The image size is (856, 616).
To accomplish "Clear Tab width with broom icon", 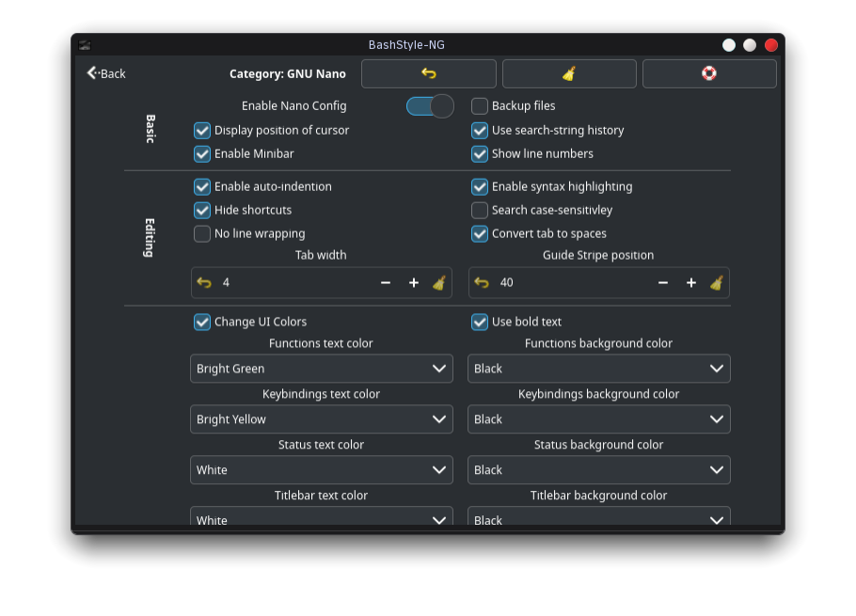I will (439, 283).
